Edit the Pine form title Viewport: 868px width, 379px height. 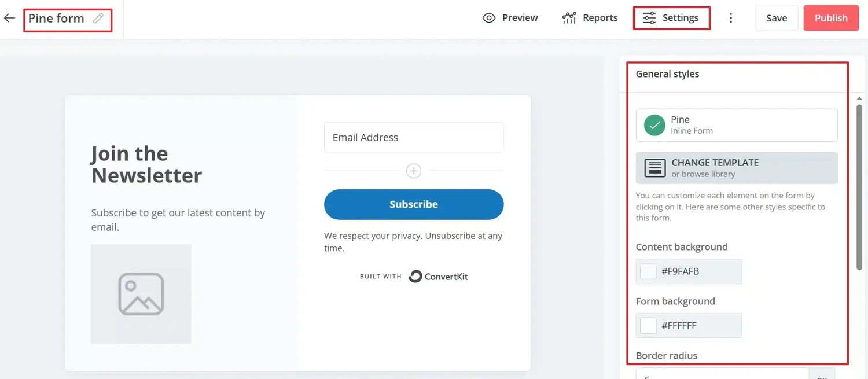coord(56,18)
